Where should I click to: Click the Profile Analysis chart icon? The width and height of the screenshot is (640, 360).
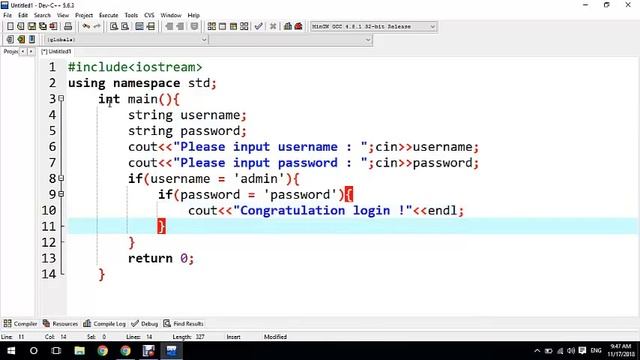288,27
